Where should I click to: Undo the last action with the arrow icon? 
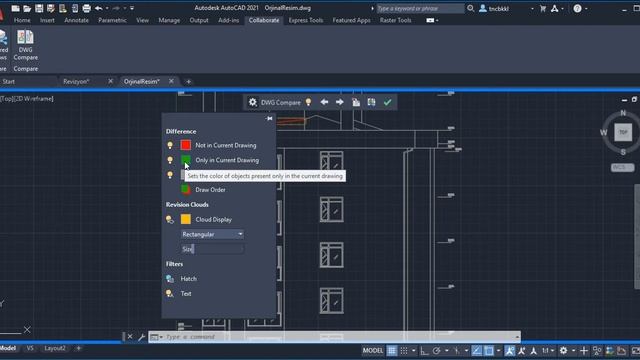pos(98,8)
